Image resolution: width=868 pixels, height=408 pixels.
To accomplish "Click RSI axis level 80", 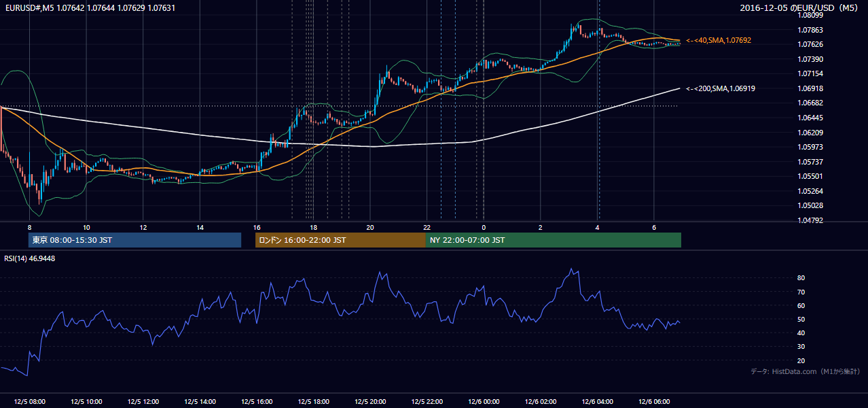I will click(x=801, y=278).
